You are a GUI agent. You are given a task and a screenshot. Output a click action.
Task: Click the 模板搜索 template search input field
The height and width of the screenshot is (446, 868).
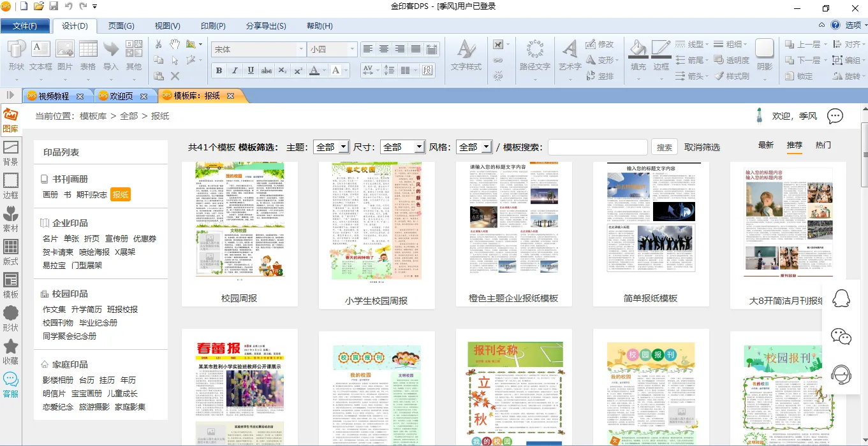click(x=597, y=147)
